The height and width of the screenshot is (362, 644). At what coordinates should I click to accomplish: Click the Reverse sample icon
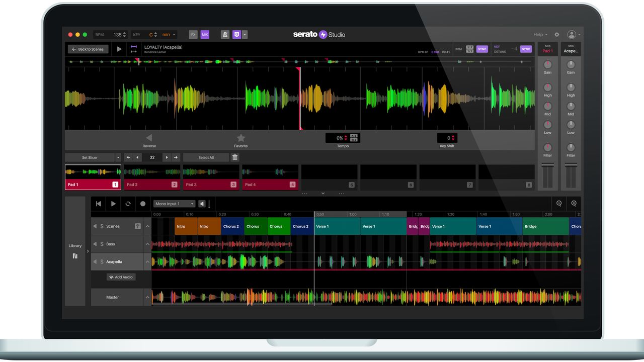(149, 138)
